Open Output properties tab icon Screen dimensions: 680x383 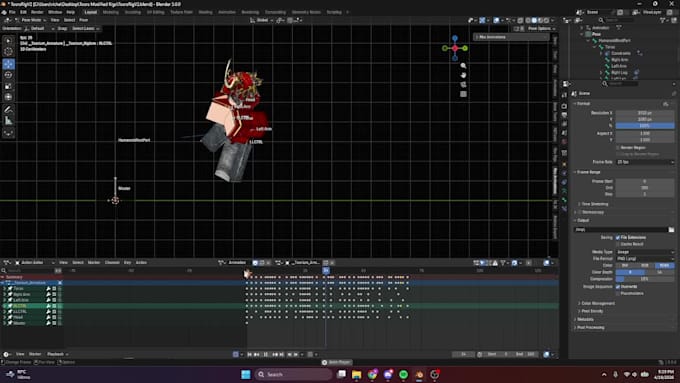coord(564,115)
